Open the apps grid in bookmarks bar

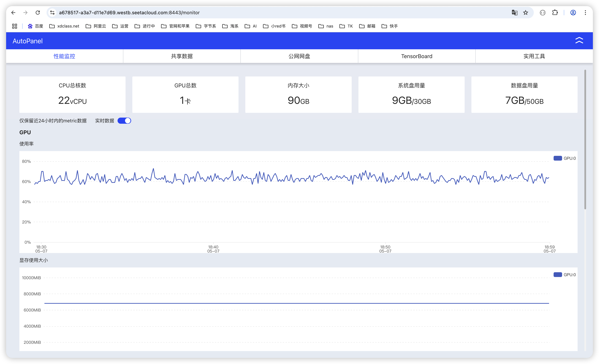pos(15,26)
